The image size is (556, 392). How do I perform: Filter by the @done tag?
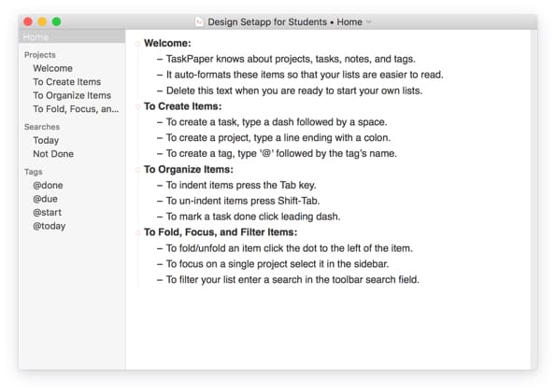[x=48, y=186]
